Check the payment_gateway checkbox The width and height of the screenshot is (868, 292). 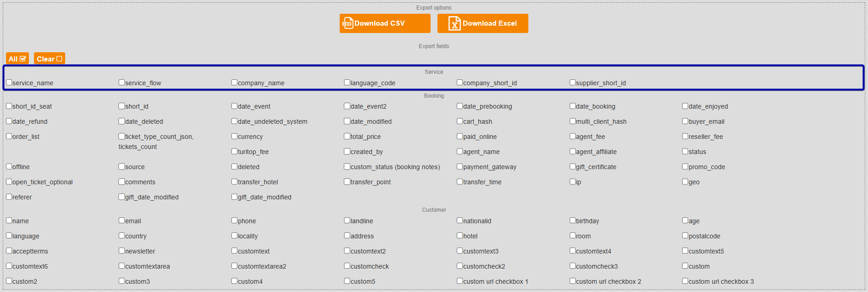(460, 166)
